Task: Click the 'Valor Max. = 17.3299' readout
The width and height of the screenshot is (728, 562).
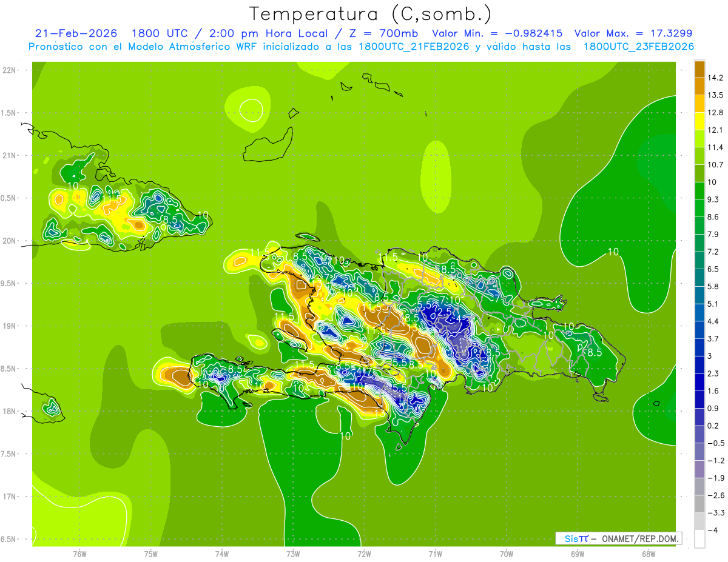Action: point(633,33)
